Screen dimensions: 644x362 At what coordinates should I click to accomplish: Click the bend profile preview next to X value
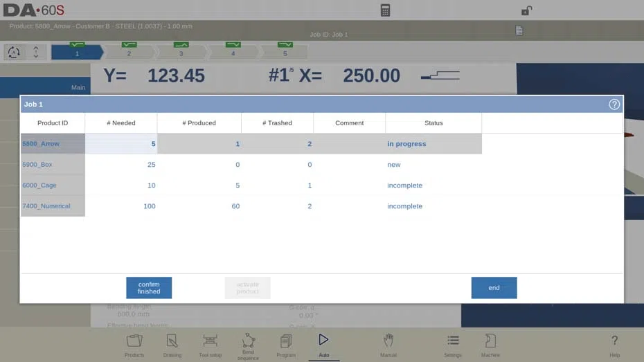click(440, 75)
